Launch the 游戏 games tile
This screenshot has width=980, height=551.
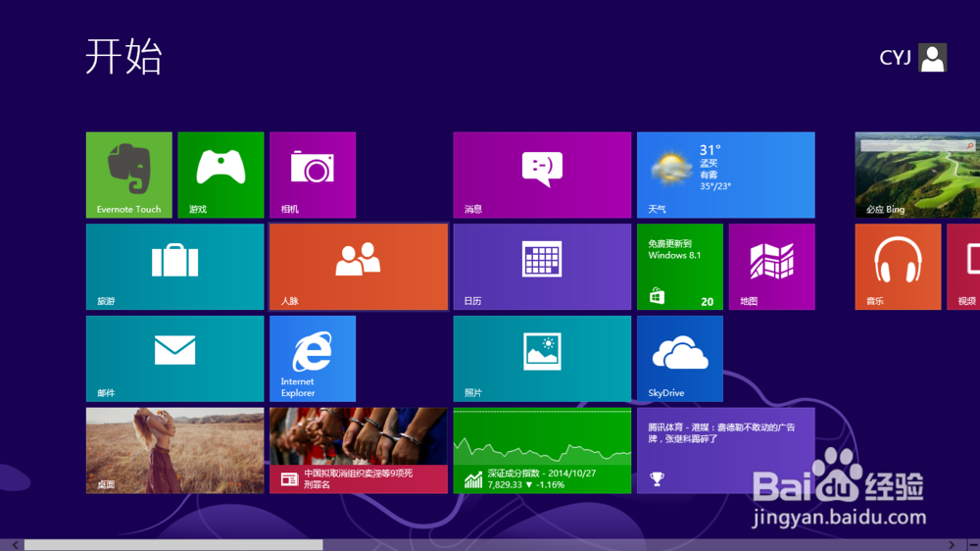(220, 175)
